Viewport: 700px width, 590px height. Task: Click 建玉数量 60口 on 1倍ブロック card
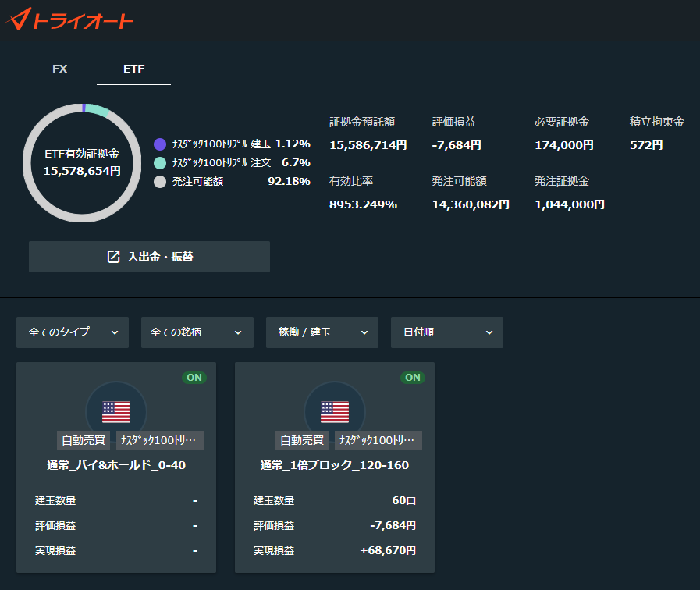click(404, 501)
